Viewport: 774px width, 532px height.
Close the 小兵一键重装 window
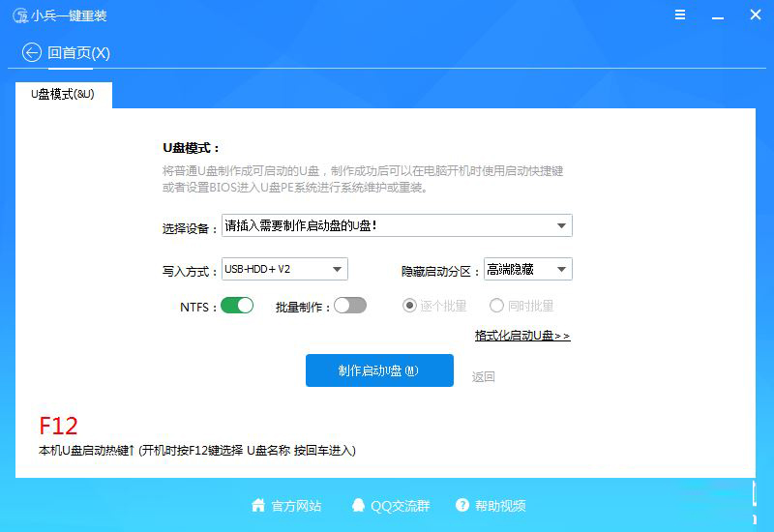[x=756, y=15]
